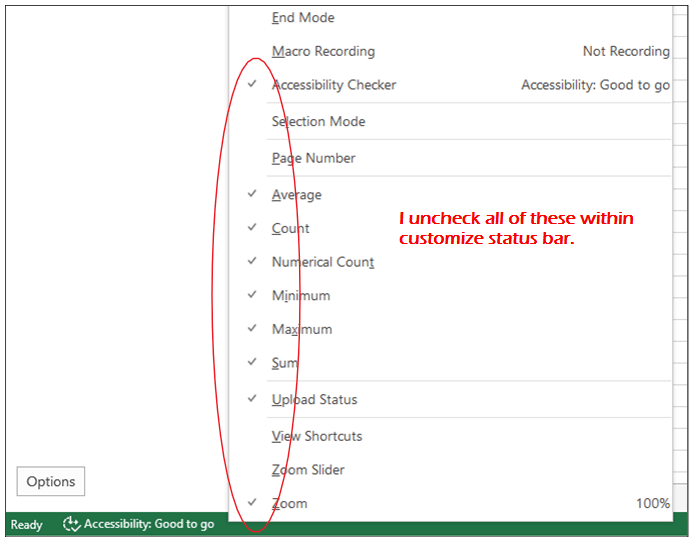Uncheck the Average option

(451, 195)
